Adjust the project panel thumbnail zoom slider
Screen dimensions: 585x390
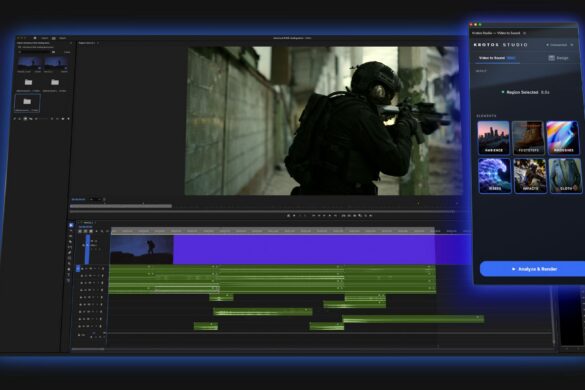click(44, 119)
